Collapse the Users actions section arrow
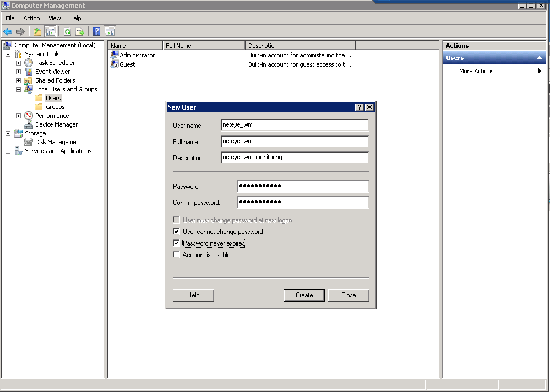Viewport: 550px width, 392px height. 539,58
